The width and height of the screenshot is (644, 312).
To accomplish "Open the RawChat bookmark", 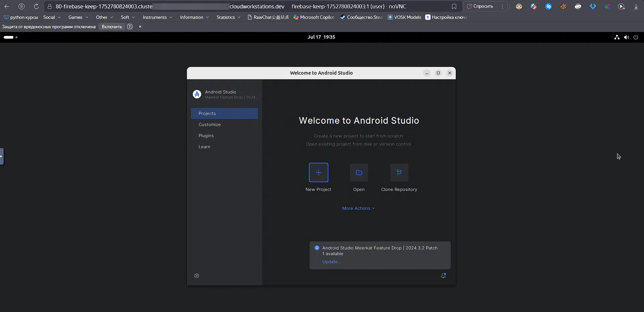I will (x=268, y=17).
